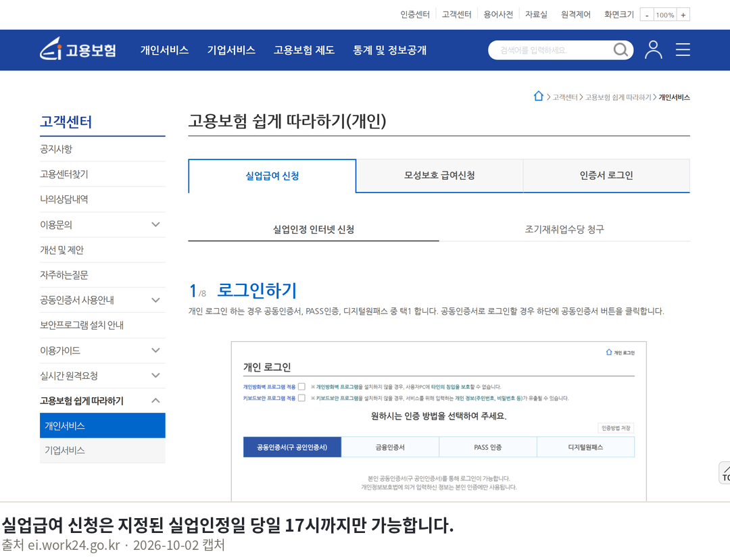Click the 인증방법 저장 button
Image resolution: width=730 pixels, height=560 pixels.
coord(616,428)
